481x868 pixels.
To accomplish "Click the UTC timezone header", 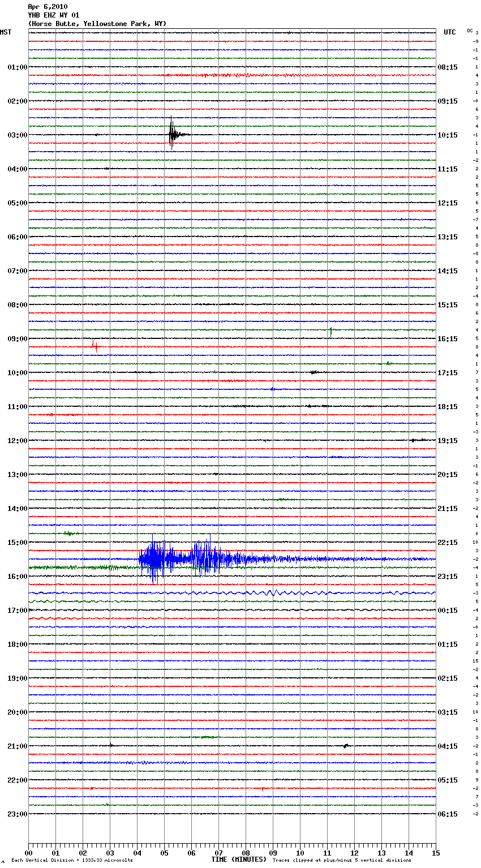I will click(x=450, y=32).
